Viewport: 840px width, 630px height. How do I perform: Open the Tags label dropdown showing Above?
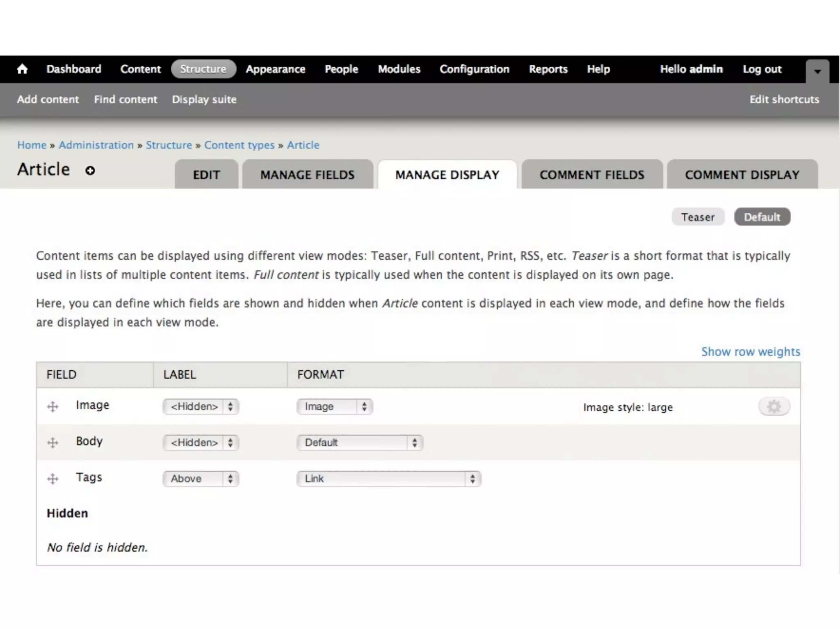click(201, 479)
